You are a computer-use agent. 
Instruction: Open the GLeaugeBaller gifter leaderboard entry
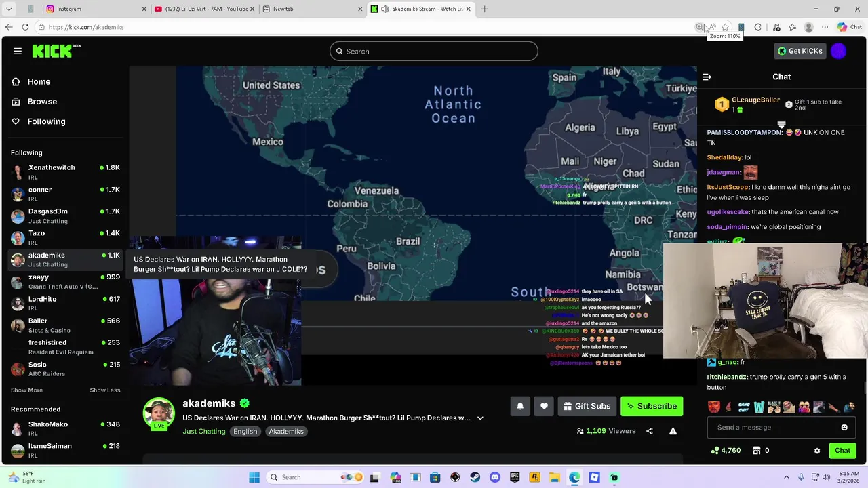(x=748, y=104)
